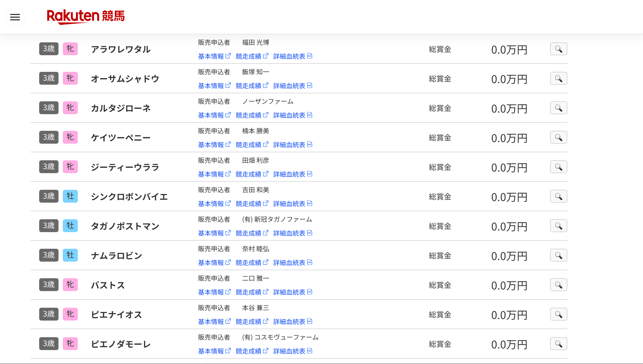The width and height of the screenshot is (643, 364).
Task: Open 基本情報 for ケイツーペニー
Action: [x=214, y=145]
